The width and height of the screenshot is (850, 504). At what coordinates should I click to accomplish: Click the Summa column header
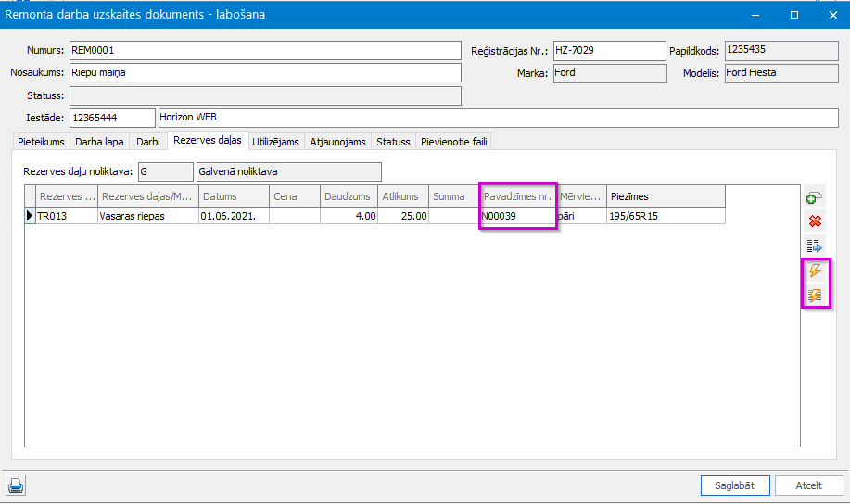(453, 196)
